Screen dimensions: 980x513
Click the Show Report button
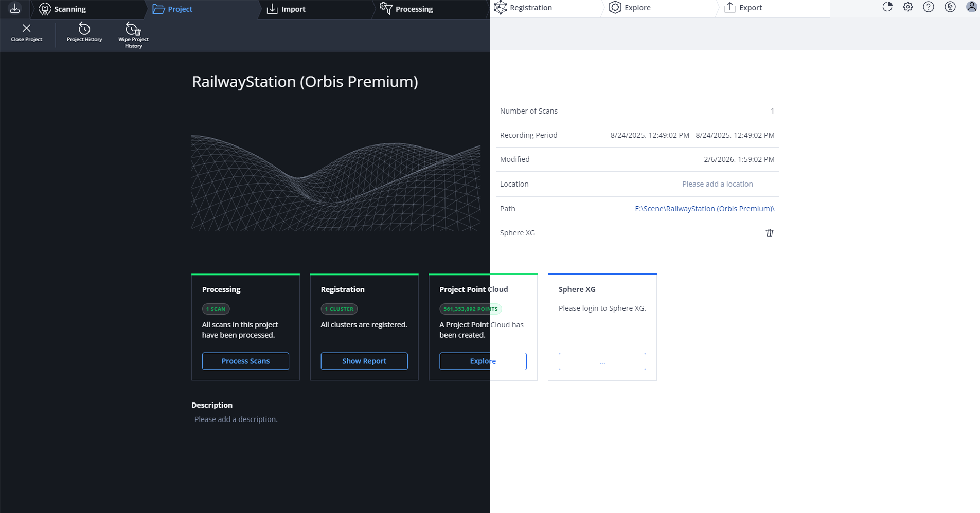tap(364, 361)
